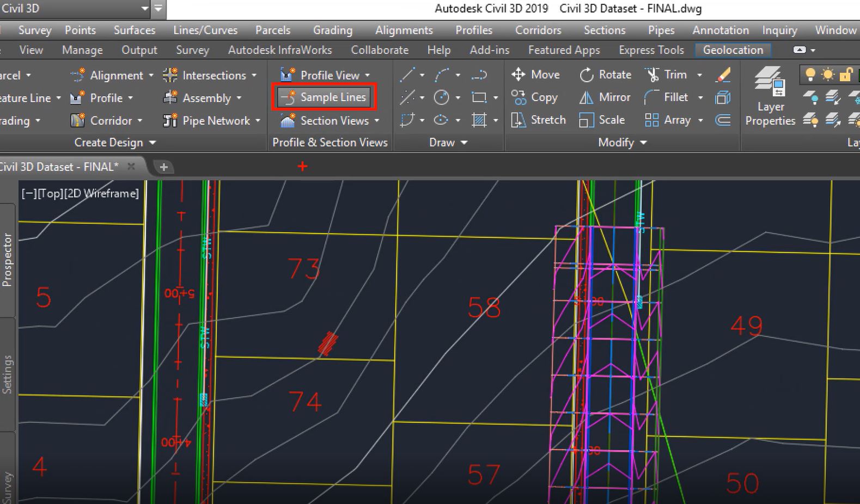Select the Ellipse draw tool
This screenshot has height=504, width=860.
pos(441,120)
